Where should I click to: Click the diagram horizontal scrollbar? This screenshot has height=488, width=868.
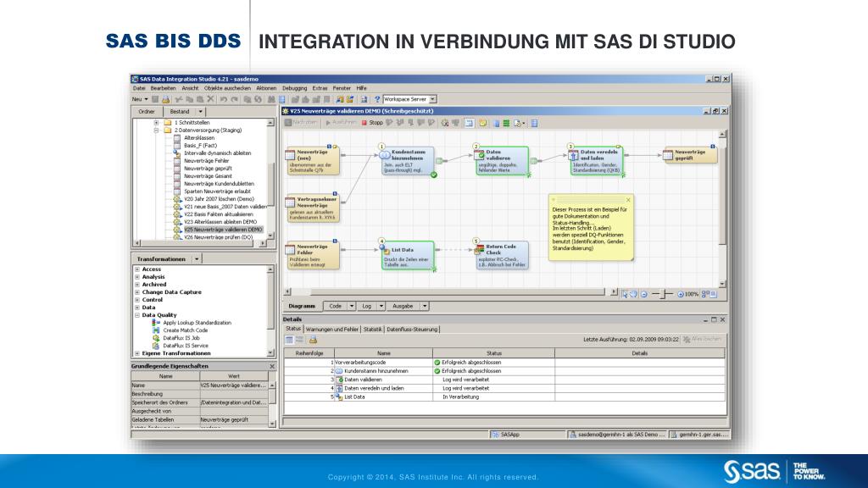pos(457,291)
